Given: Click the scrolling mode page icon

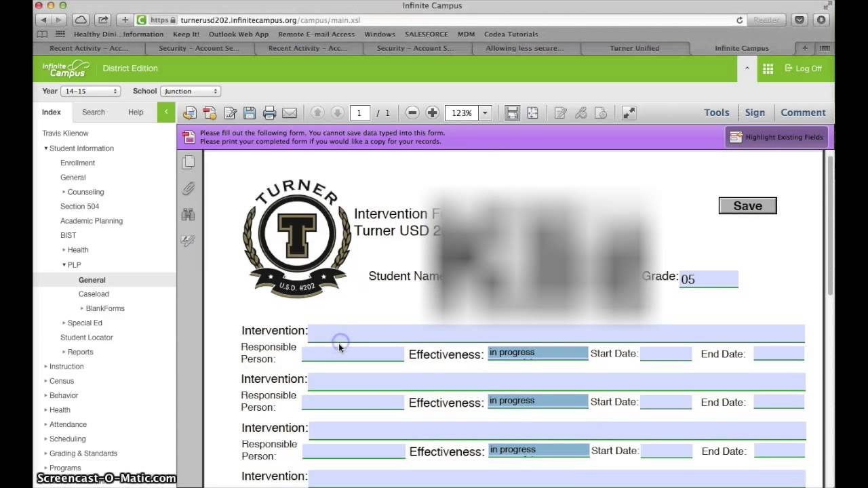Looking at the screenshot, I should pos(513,113).
